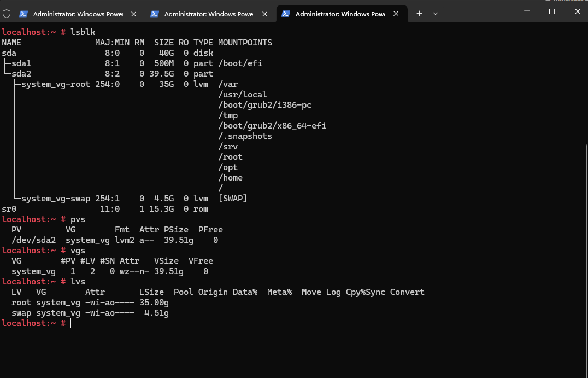This screenshot has height=378, width=588.
Task: Click the VFree column header
Action: [x=201, y=261]
